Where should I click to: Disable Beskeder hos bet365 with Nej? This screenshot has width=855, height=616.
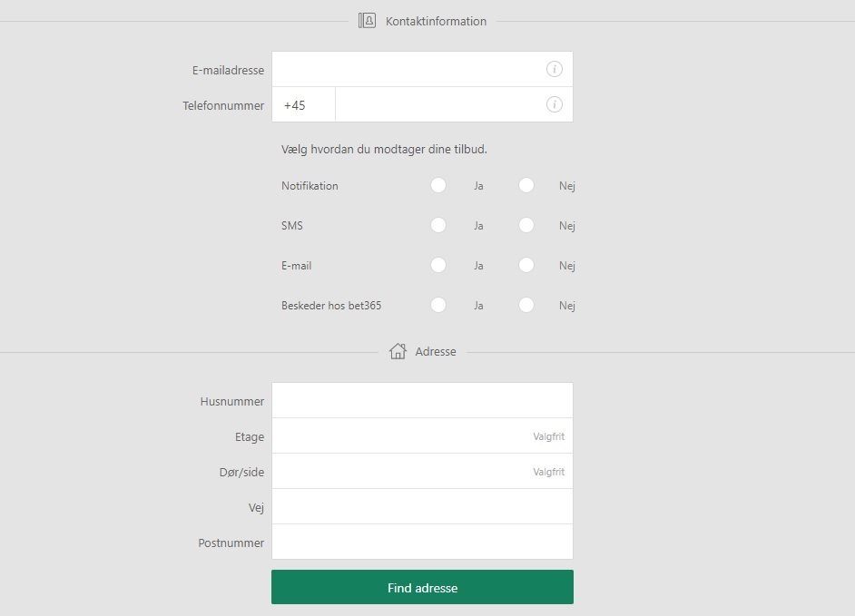pyautogui.click(x=526, y=305)
